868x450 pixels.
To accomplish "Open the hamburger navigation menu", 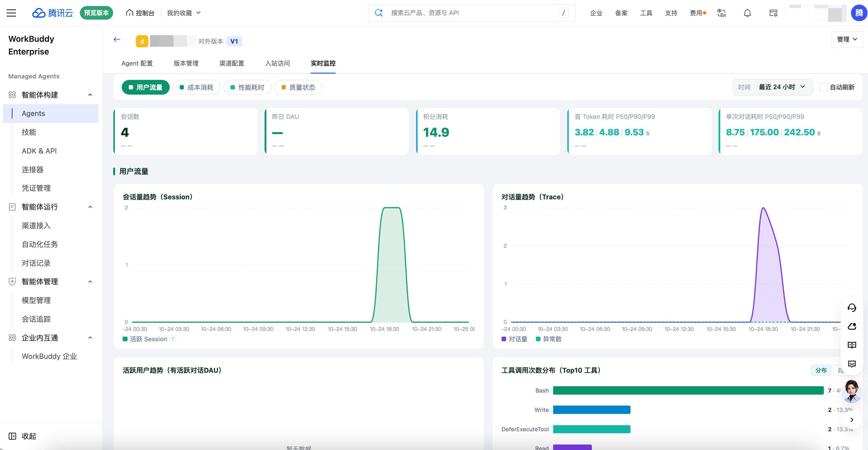I will click(x=12, y=13).
